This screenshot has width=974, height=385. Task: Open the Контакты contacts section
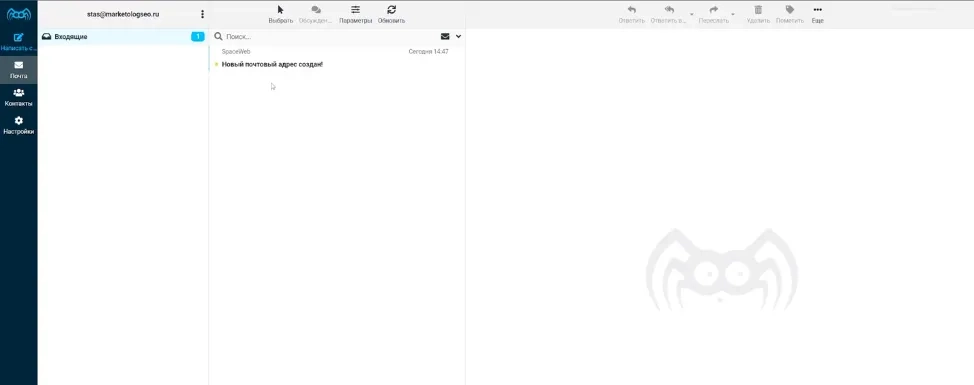19,97
